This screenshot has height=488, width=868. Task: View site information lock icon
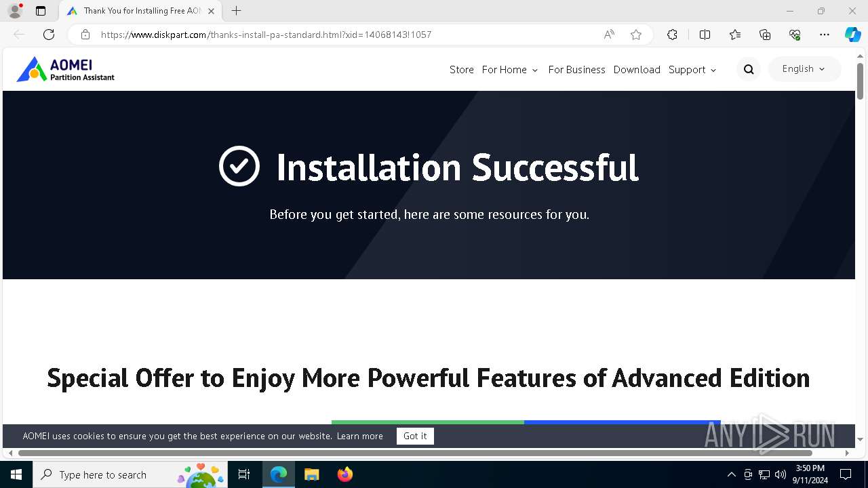click(85, 35)
